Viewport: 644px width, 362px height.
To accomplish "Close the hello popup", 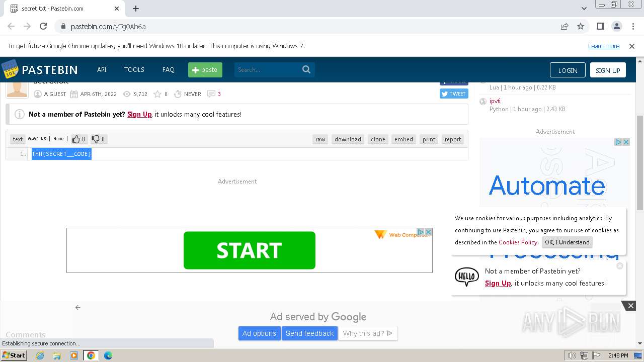I will [x=620, y=265].
